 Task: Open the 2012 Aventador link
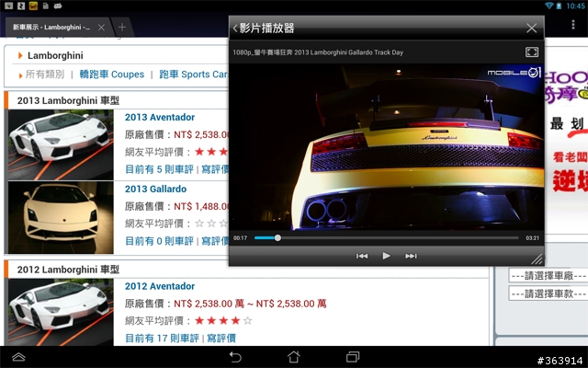(x=160, y=286)
